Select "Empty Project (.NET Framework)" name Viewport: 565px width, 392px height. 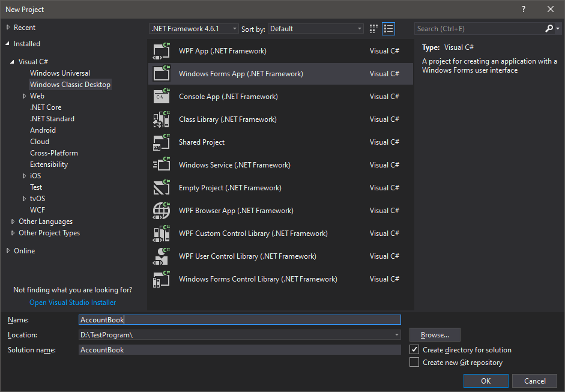[230, 188]
